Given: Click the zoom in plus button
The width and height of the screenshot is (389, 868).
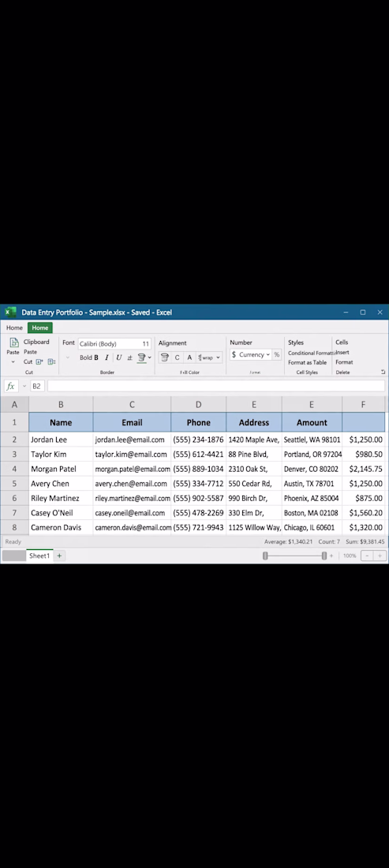Looking at the screenshot, I should (380, 556).
